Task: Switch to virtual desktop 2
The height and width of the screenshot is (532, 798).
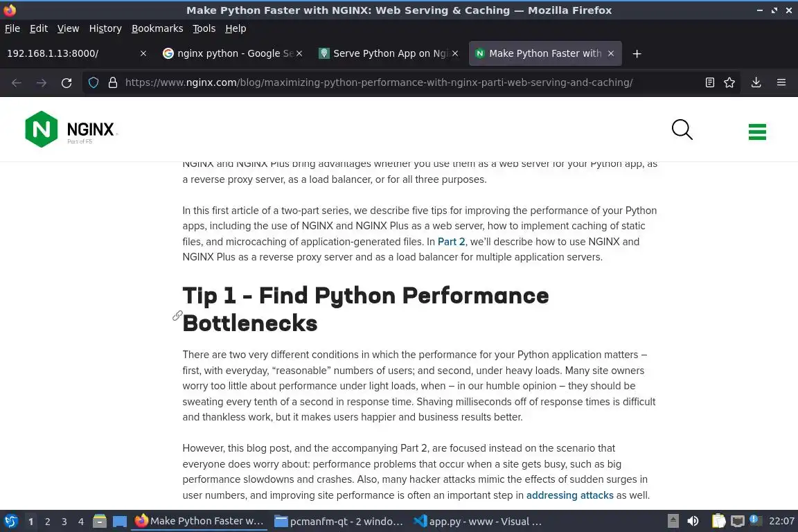Action: coord(48,522)
